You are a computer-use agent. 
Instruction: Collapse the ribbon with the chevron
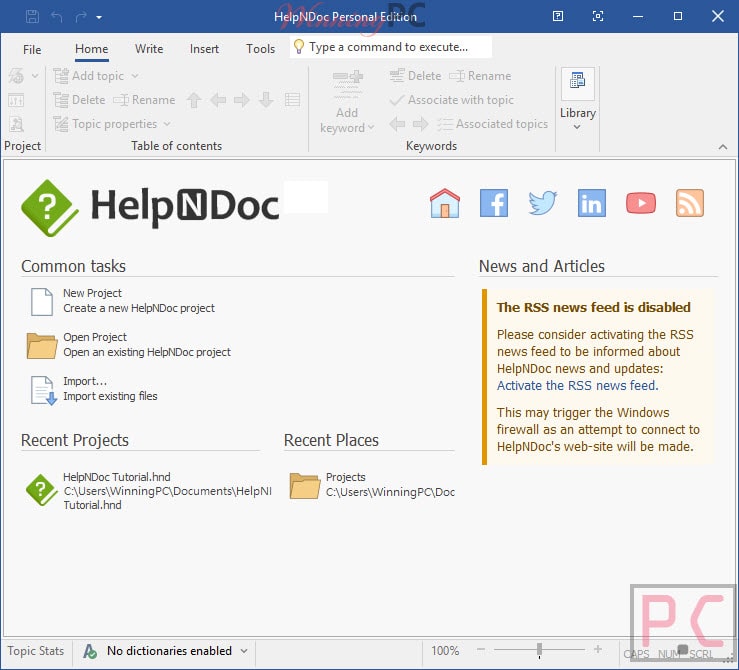point(723,147)
